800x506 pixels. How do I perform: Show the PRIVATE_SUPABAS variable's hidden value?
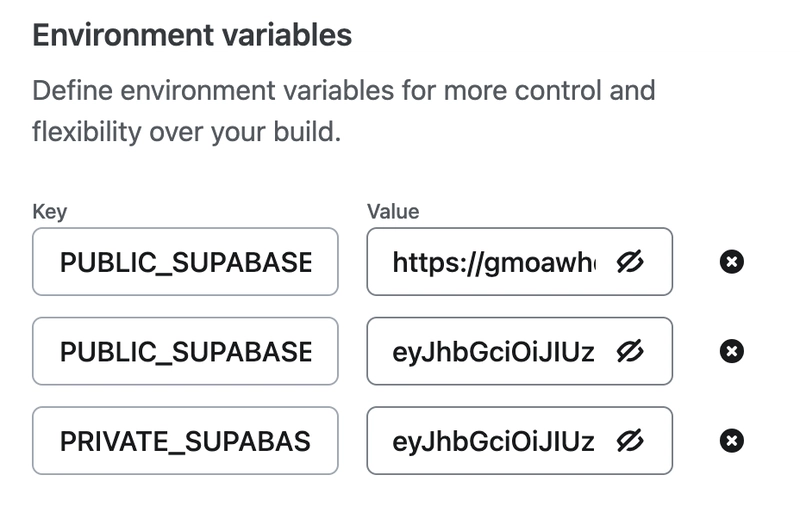point(630,441)
